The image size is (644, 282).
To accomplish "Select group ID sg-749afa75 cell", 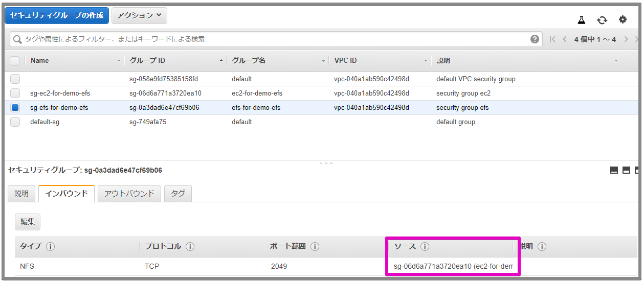I will (148, 122).
